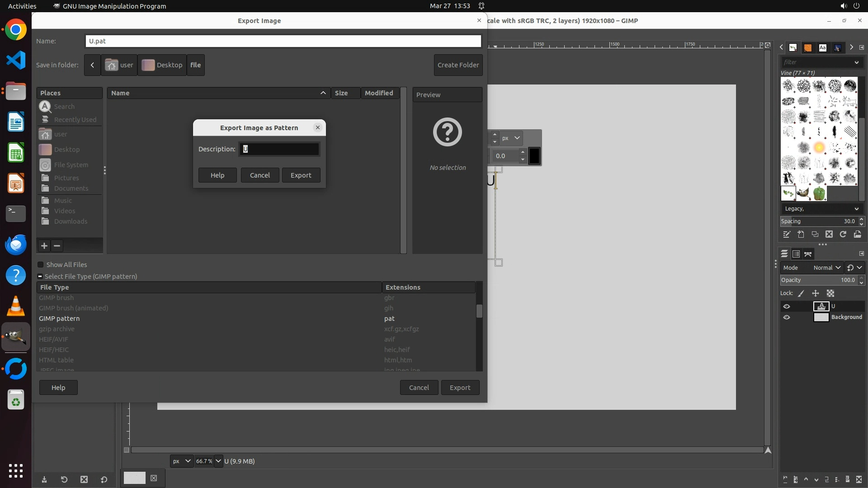Open the zoom percentage dropdown in status bar

[x=218, y=461]
